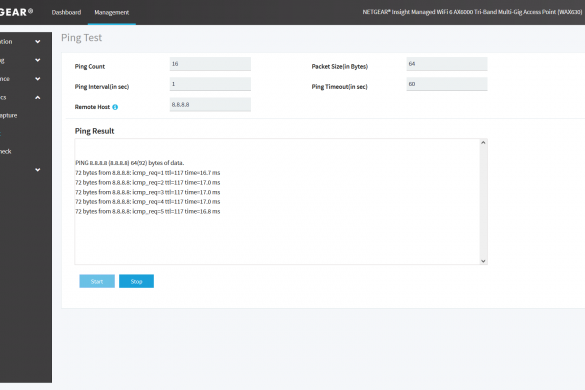Click the Start ping button
This screenshot has width=585, height=390.
[97, 281]
